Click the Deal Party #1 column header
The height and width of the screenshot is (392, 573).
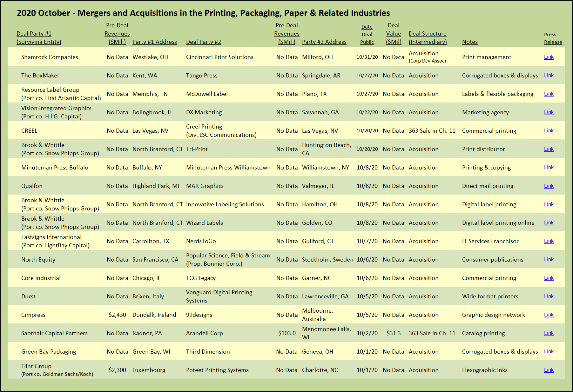click(x=39, y=38)
